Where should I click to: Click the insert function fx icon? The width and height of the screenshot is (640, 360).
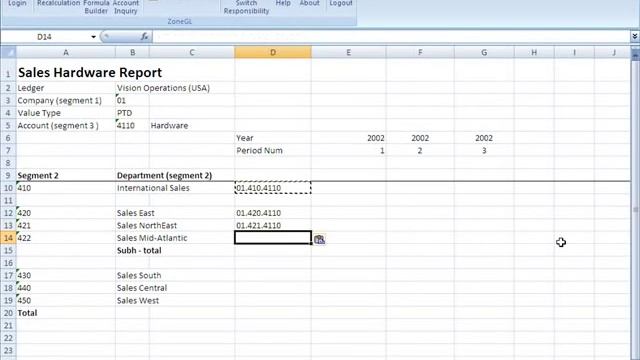tap(144, 37)
